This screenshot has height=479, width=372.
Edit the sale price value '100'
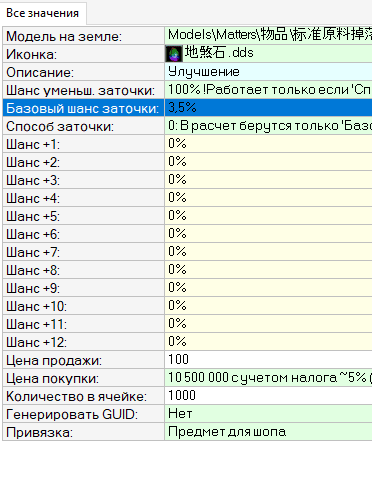click(268, 360)
